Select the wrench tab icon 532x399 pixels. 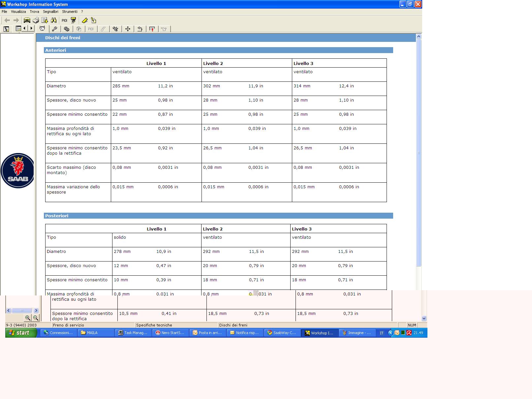[x=55, y=29]
